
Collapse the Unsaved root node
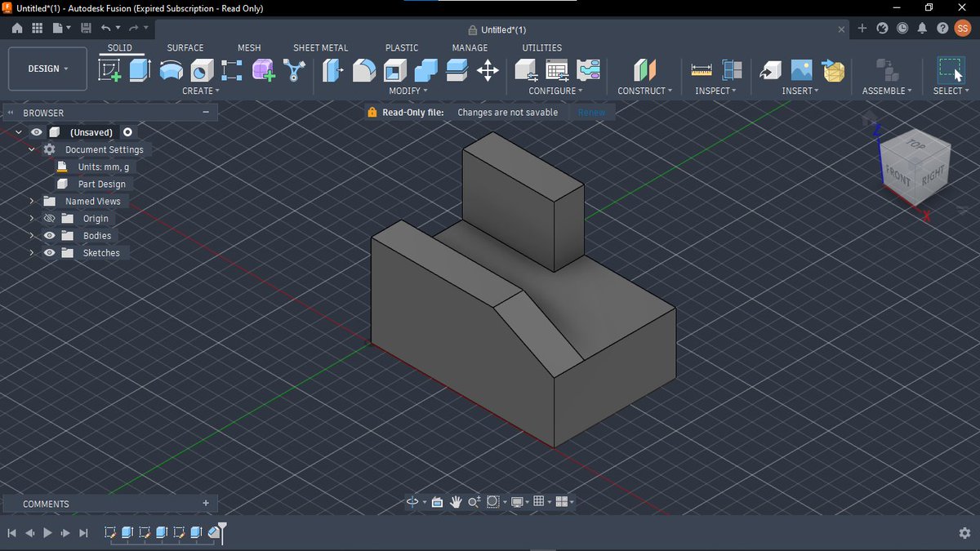click(19, 132)
